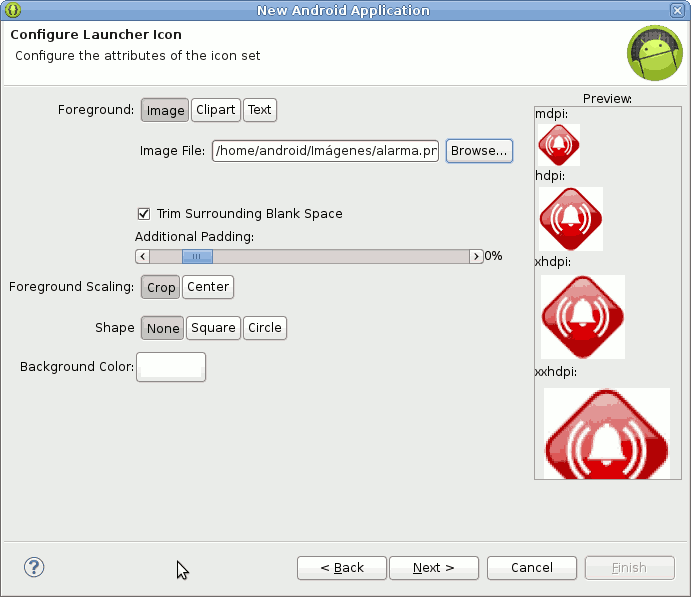Click Browse... to pick an image file
This screenshot has width=691, height=597.
pyautogui.click(x=479, y=151)
